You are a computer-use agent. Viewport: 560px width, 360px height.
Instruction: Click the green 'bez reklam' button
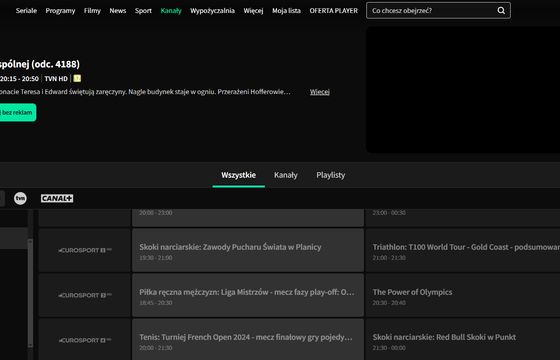[18, 112]
